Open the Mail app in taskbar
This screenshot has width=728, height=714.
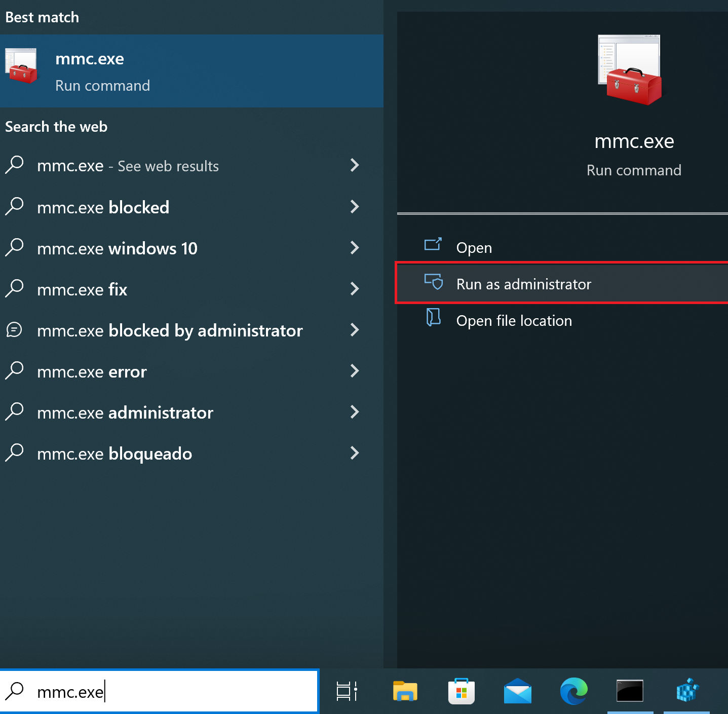click(517, 691)
